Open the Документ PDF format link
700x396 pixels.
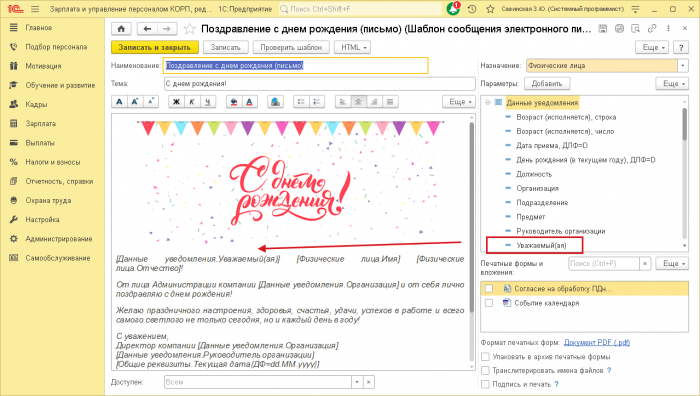click(597, 342)
